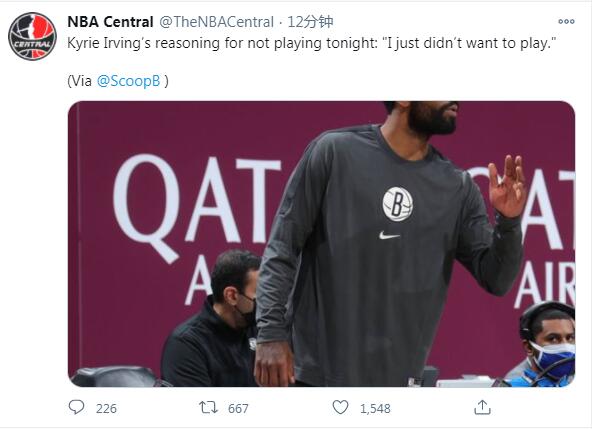Click the "(Via" text before the mention
Image resolution: width=602 pixels, height=429 pixels.
click(80, 81)
